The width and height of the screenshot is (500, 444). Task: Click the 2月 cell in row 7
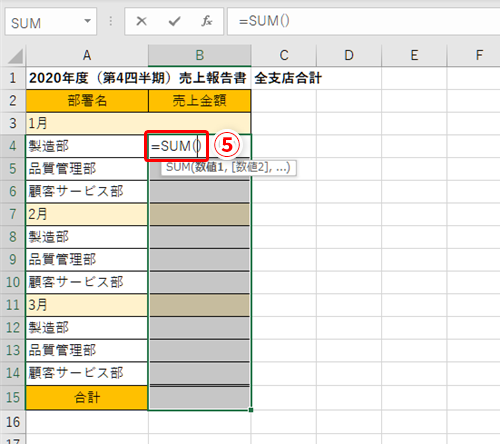[x=87, y=214]
